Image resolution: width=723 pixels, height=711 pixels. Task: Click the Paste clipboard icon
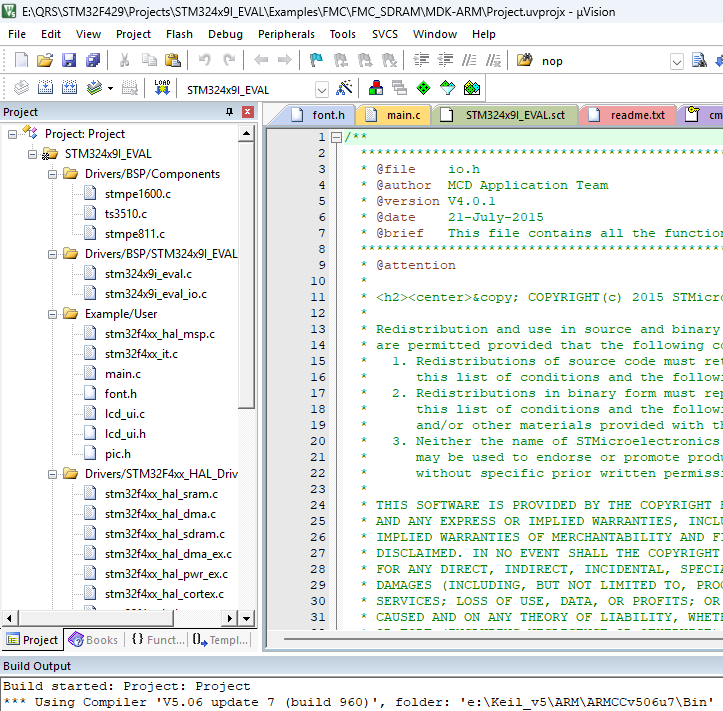pos(172,60)
